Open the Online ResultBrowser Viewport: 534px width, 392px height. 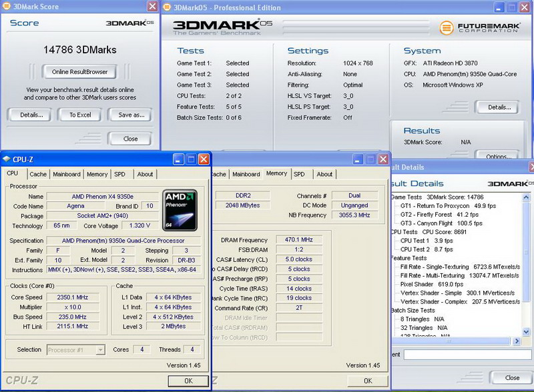(x=79, y=72)
